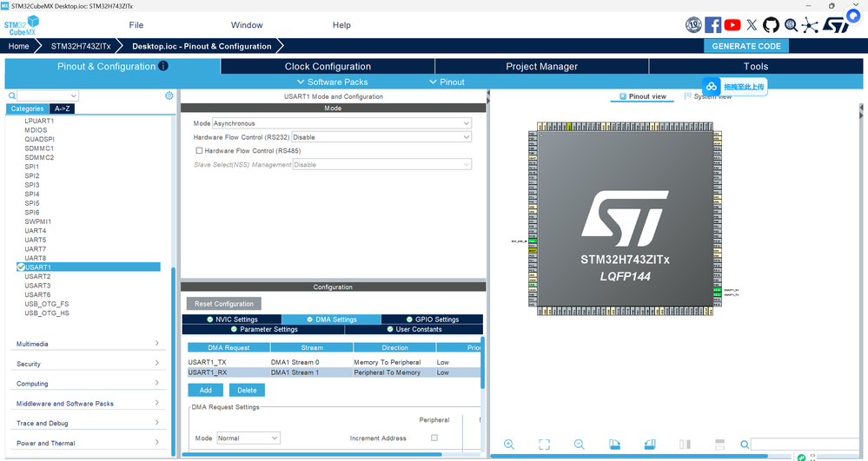Viewport: 868px width, 461px height.
Task: Open the Window menu
Action: point(247,25)
